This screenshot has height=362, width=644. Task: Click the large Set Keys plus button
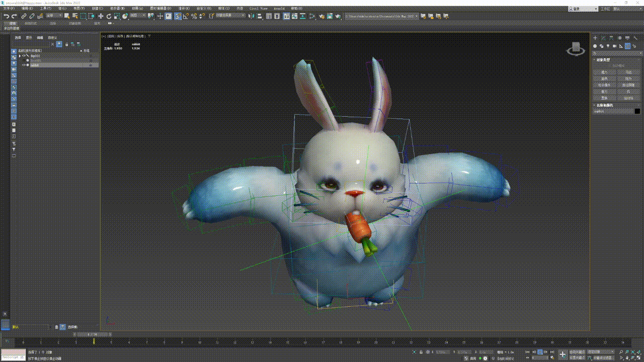tap(562, 354)
